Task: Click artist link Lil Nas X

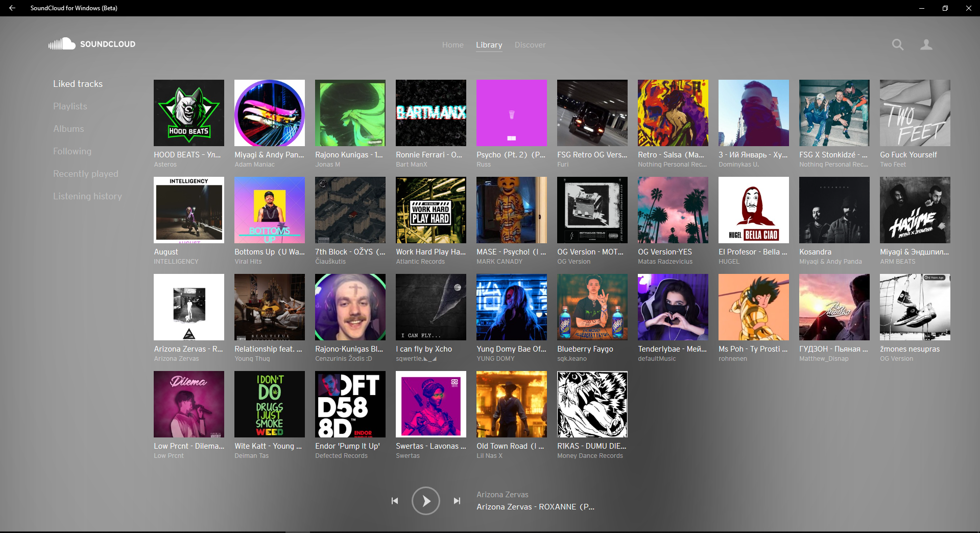Action: click(490, 456)
